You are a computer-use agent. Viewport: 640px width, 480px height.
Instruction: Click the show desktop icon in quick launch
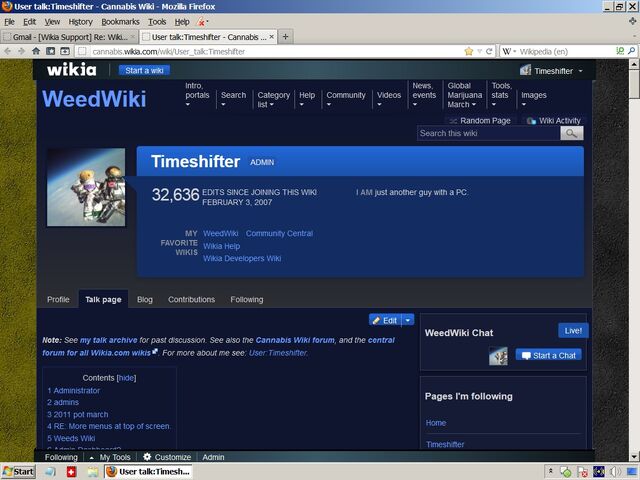coord(50,472)
